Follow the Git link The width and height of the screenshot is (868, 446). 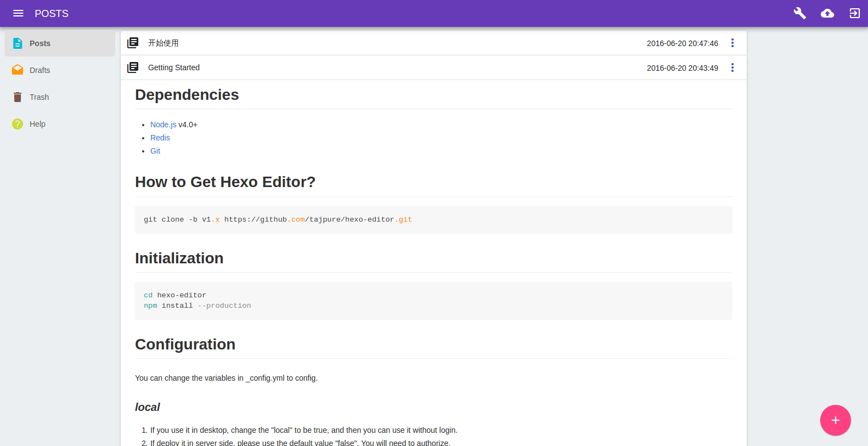(155, 151)
